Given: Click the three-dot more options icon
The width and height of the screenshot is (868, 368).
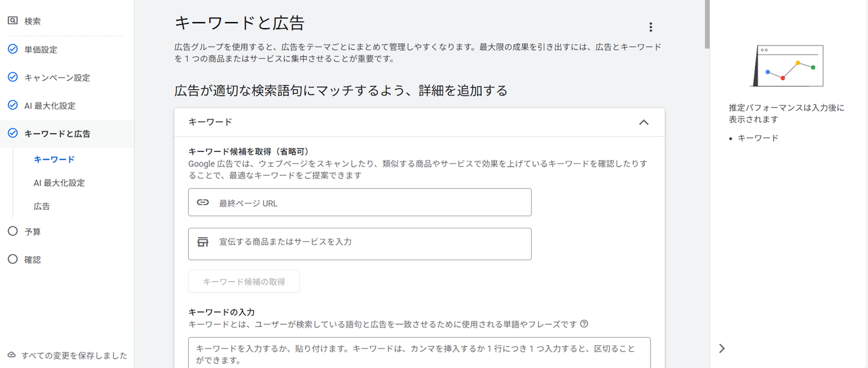Looking at the screenshot, I should tap(650, 27).
